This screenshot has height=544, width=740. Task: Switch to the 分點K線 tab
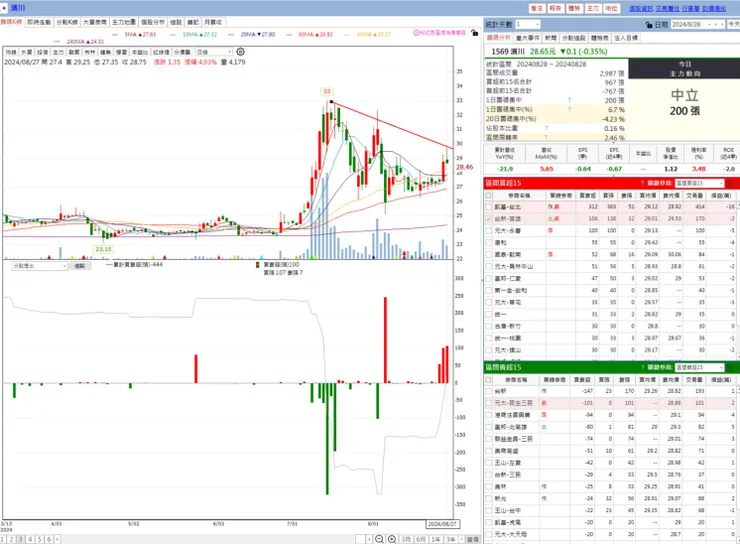pos(67,22)
